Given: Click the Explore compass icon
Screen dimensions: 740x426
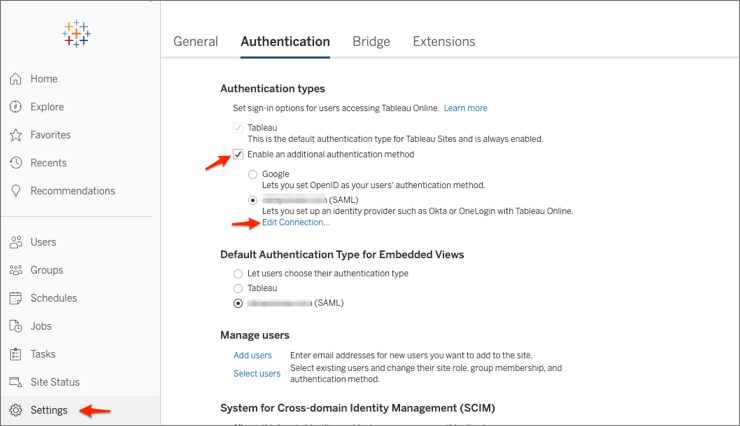Looking at the screenshot, I should click(x=16, y=107).
